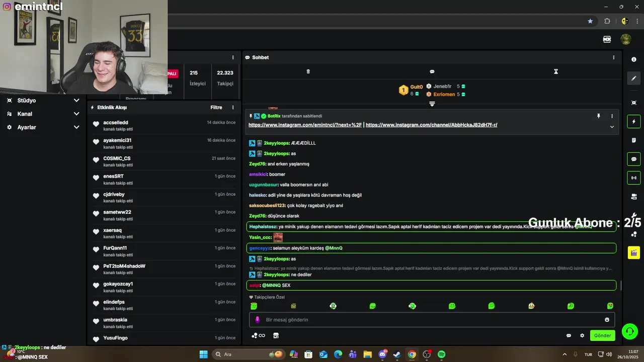The image size is (644, 362).
Task: Click the pencil edit icon in right sidebar
Action: 633,78
